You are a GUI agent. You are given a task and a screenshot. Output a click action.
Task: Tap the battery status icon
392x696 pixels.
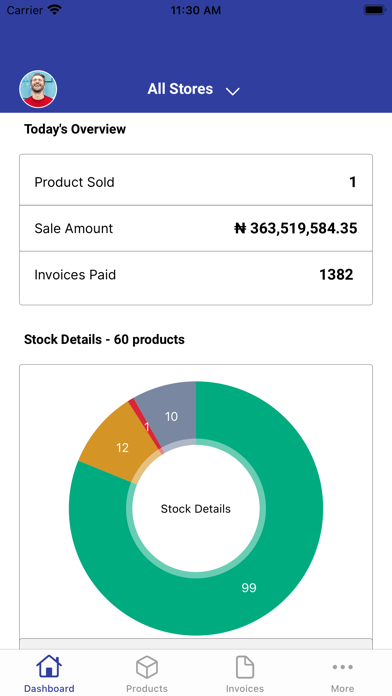375,10
